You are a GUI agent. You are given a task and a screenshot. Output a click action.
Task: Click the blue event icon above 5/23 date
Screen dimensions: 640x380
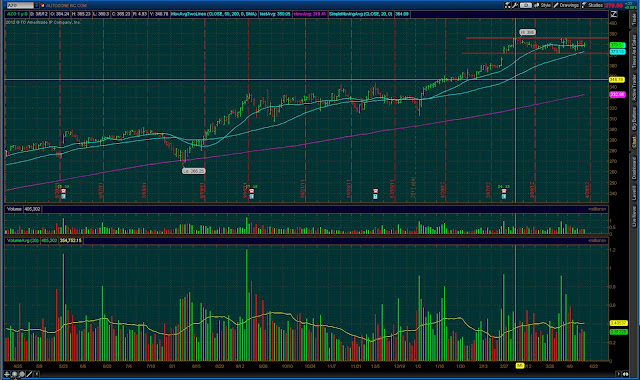pos(63,196)
